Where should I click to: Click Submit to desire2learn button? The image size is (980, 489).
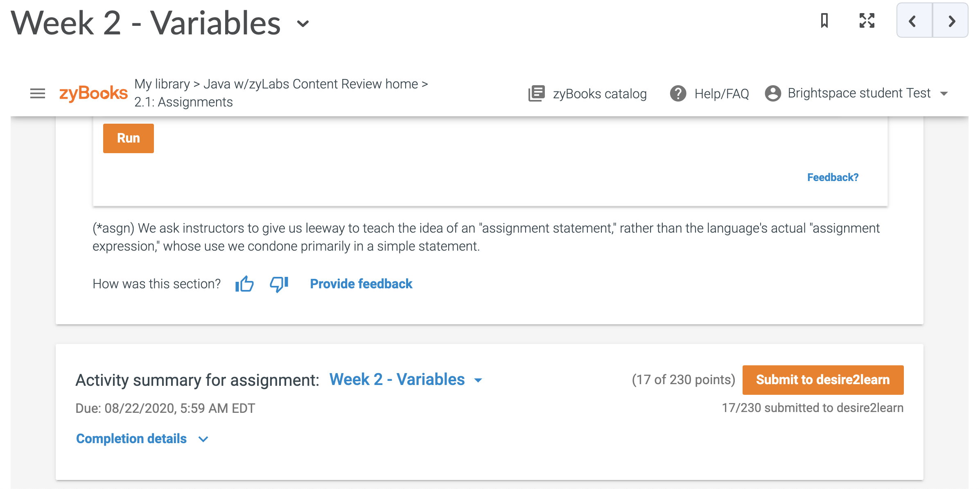click(x=823, y=380)
